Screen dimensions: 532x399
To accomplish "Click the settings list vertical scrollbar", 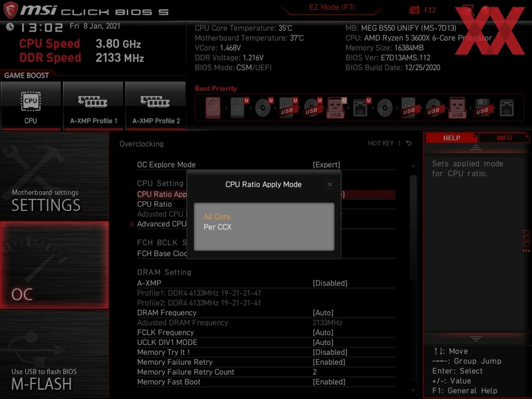I will pyautogui.click(x=413, y=228).
